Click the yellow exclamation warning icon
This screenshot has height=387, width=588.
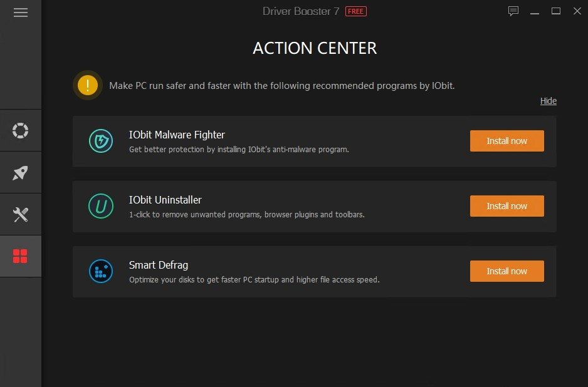88,85
